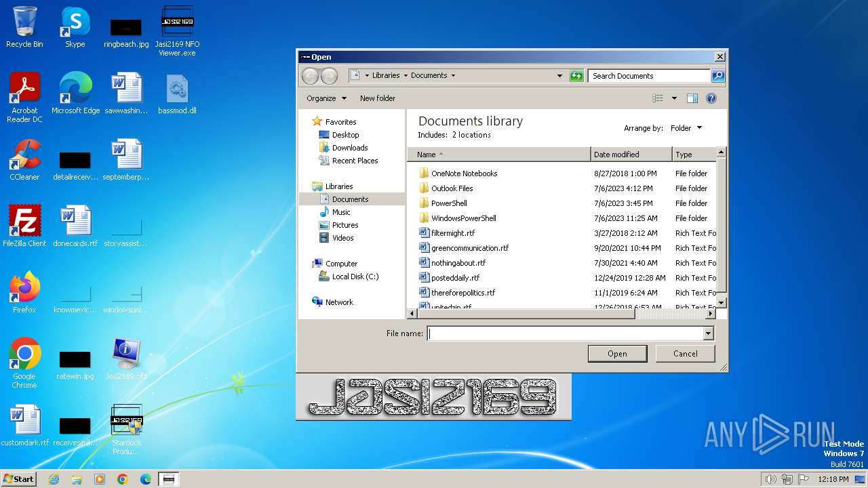
Task: Click the refresh button beside address bar
Action: (576, 76)
